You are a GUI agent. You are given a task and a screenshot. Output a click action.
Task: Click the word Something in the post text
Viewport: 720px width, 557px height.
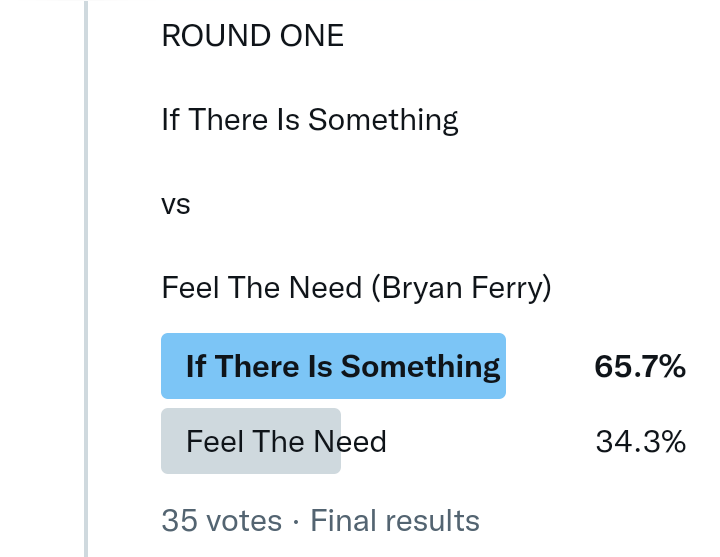click(384, 120)
